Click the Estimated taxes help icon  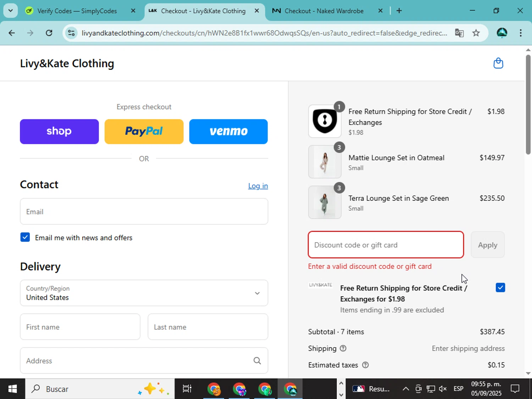[x=365, y=365]
